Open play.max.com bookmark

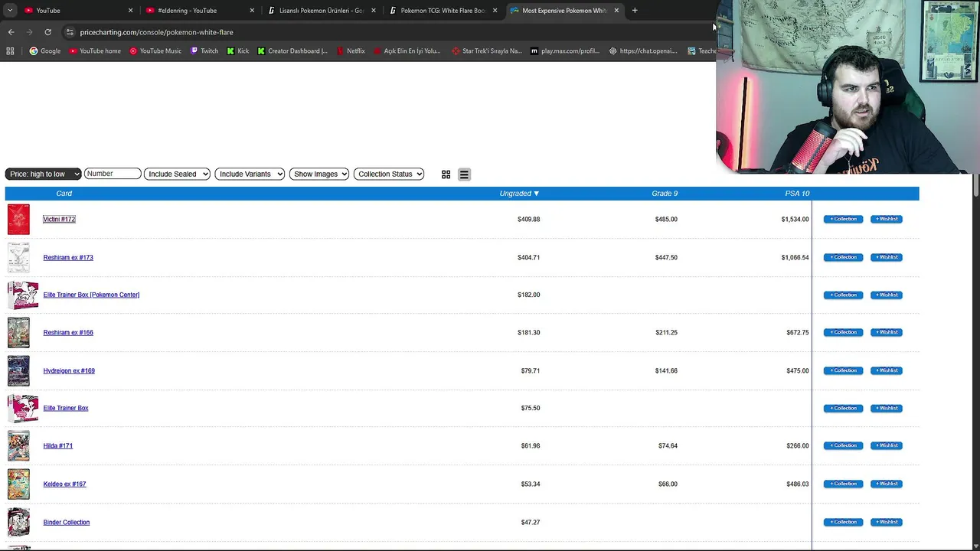coord(565,51)
